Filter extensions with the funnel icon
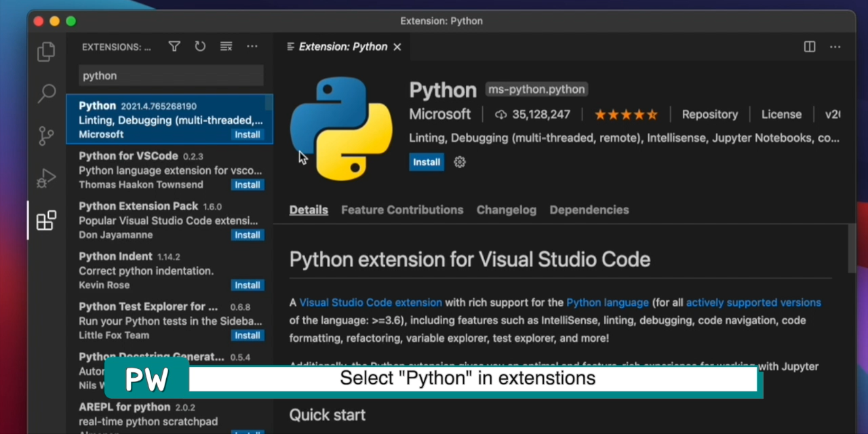 tap(174, 46)
